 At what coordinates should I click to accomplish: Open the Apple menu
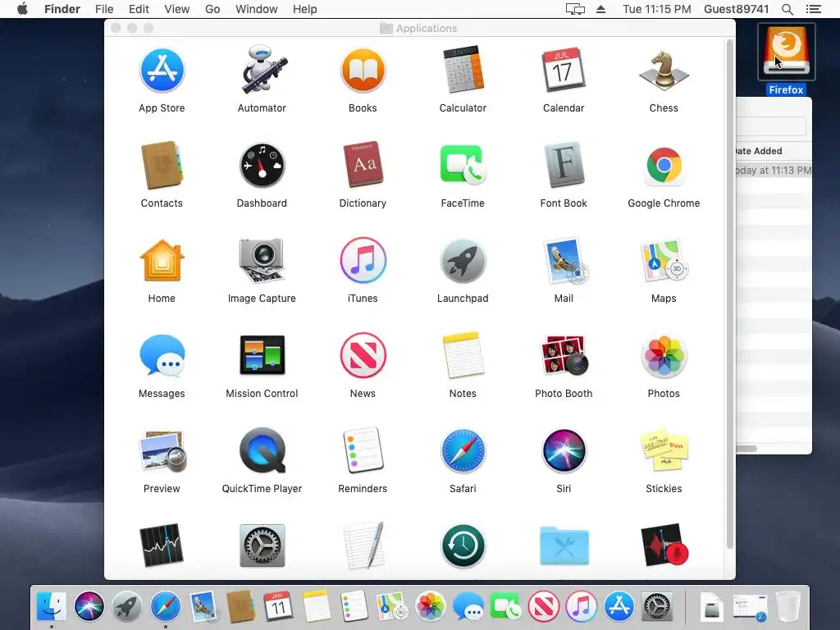coord(22,9)
